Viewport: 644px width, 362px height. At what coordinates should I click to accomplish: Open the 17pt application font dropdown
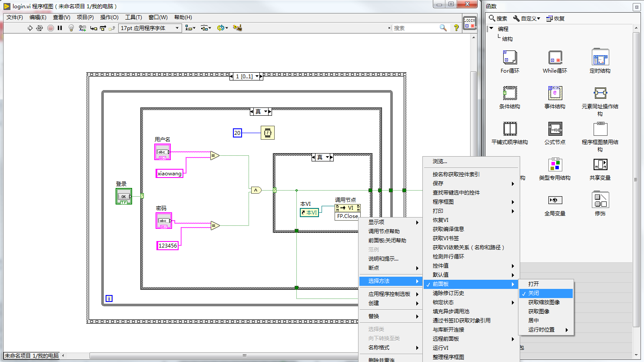[x=150, y=28]
